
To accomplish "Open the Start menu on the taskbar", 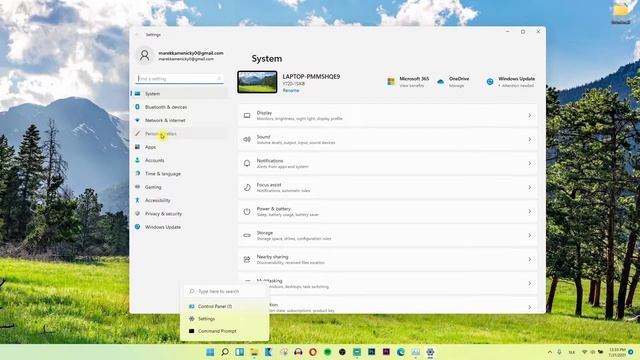I will pos(210,352).
